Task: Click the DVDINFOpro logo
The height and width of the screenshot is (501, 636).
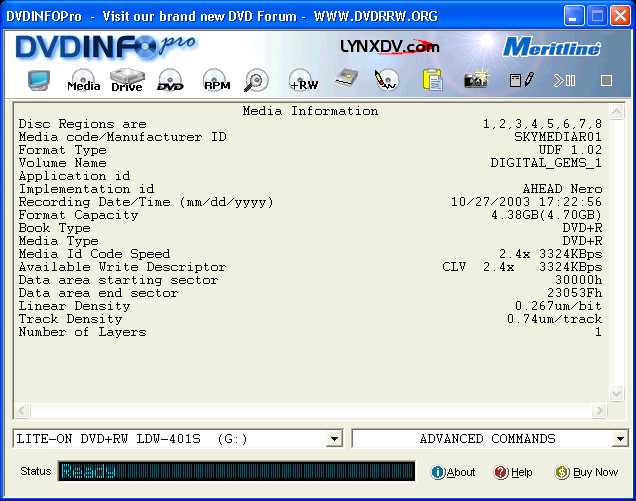Action: (x=106, y=47)
